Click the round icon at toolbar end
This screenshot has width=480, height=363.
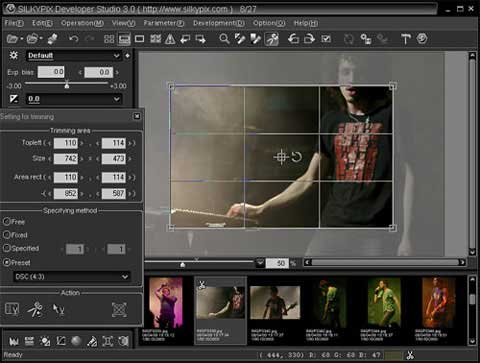tap(422, 39)
